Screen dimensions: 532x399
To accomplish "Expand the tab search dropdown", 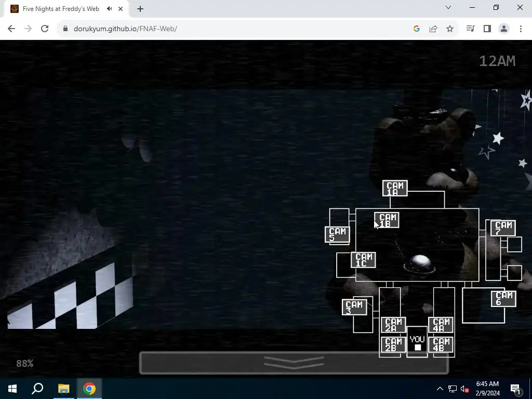I will [448, 7].
